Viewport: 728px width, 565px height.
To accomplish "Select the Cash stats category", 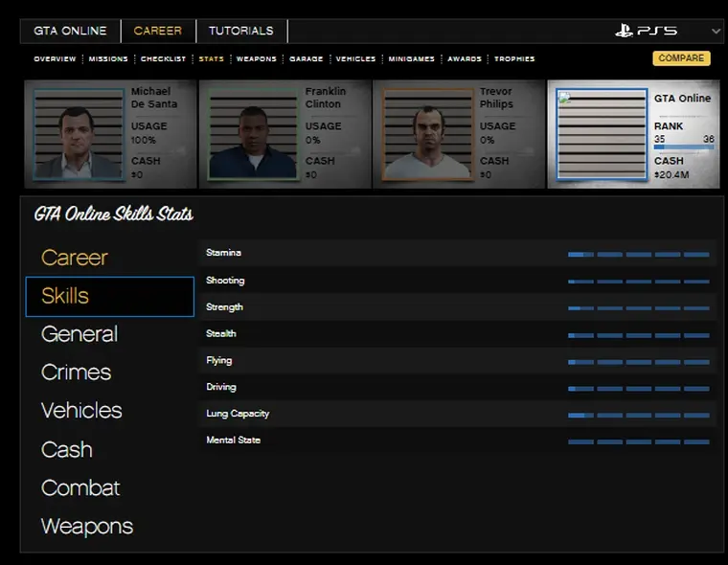I will 67,449.
